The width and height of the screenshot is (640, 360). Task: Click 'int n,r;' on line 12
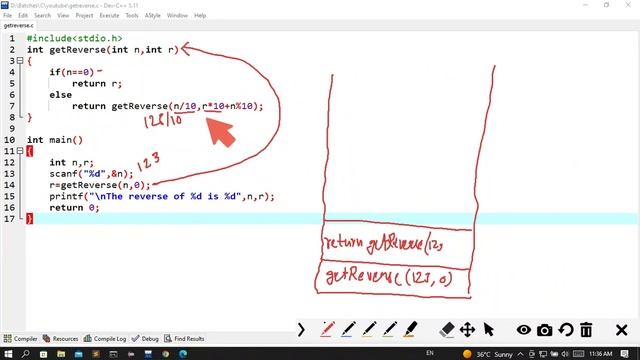pyautogui.click(x=71, y=162)
